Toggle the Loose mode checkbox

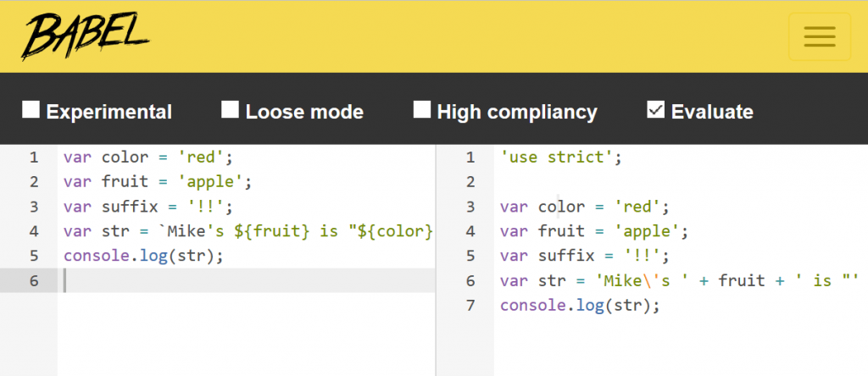[231, 109]
